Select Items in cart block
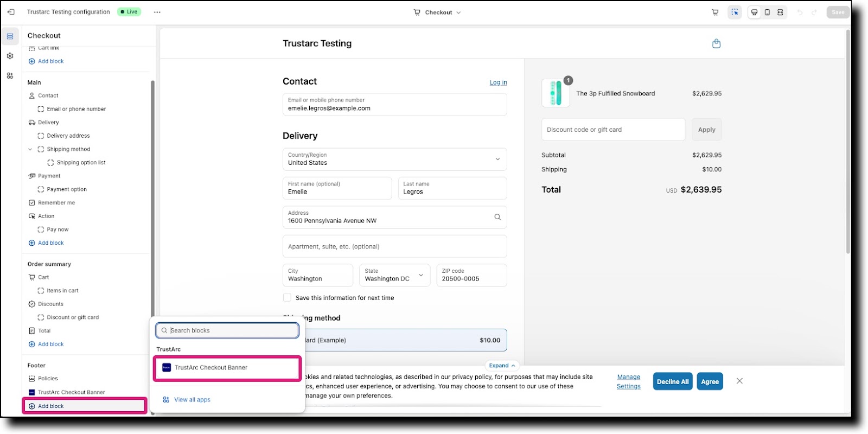This screenshot has height=434, width=868. point(62,291)
